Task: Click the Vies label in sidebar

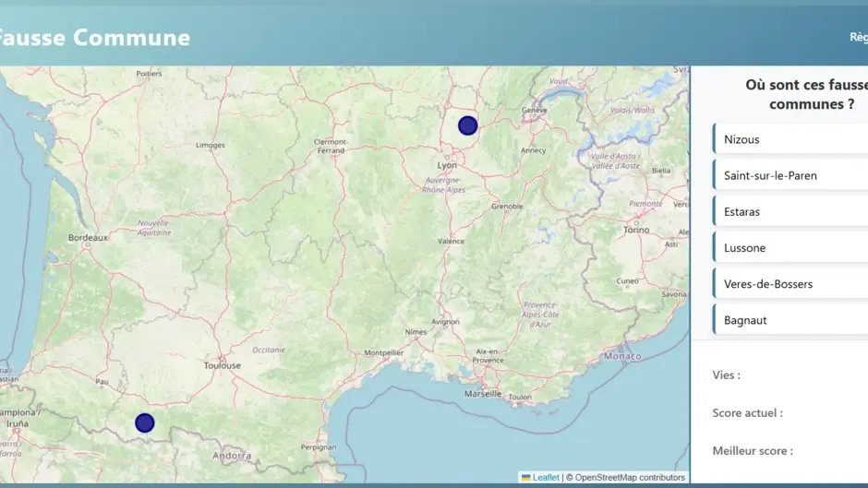Action: point(727,375)
